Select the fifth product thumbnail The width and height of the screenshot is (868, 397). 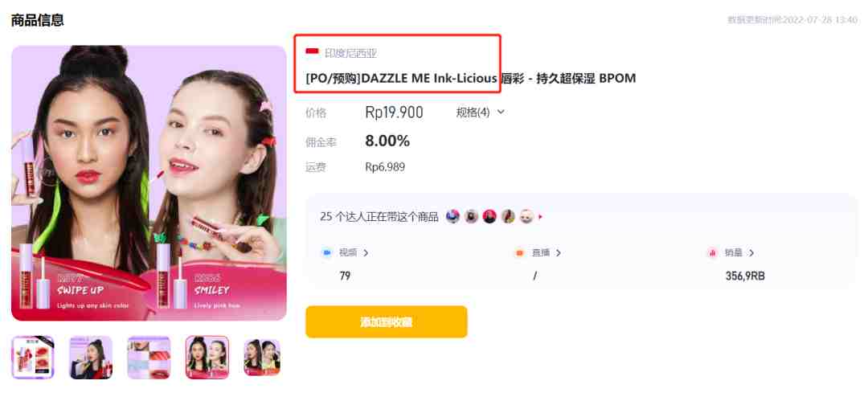pos(262,358)
